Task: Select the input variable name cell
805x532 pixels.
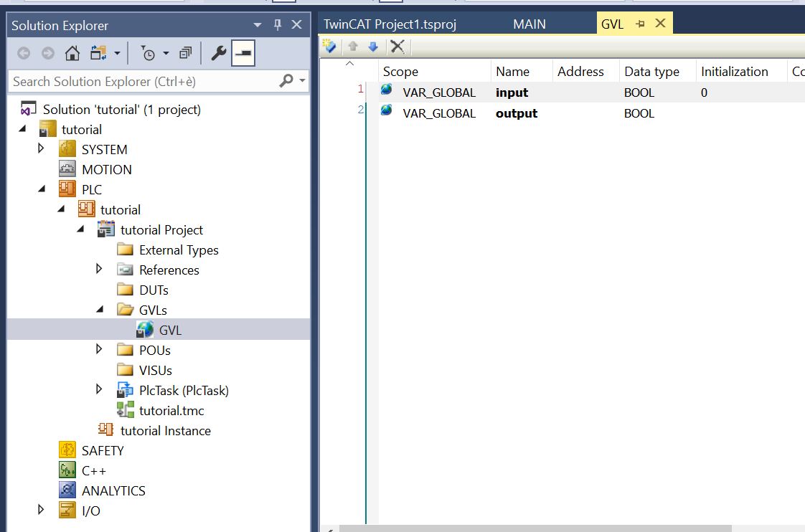Action: [512, 92]
